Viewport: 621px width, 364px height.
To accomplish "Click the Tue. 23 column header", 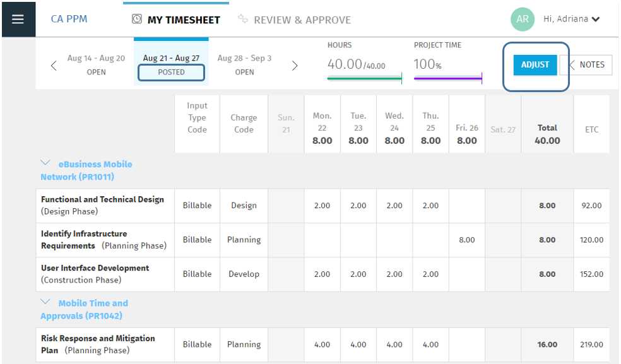I will click(358, 124).
